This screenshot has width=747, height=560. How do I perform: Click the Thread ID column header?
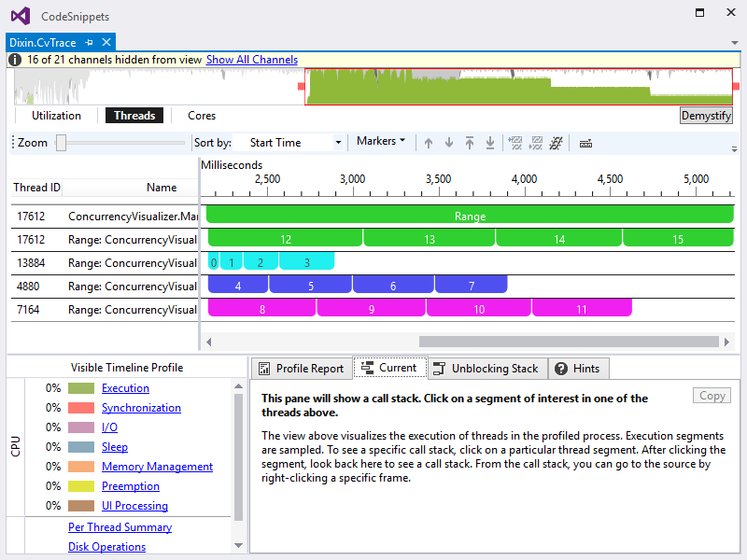pyautogui.click(x=36, y=188)
